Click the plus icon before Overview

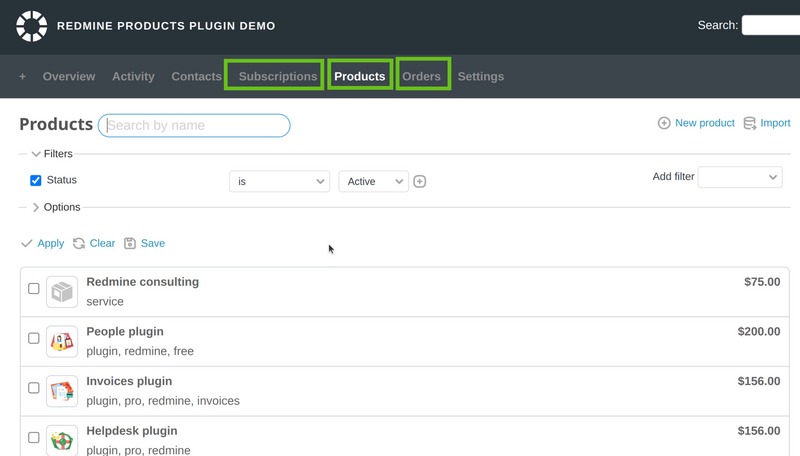pyautogui.click(x=22, y=77)
